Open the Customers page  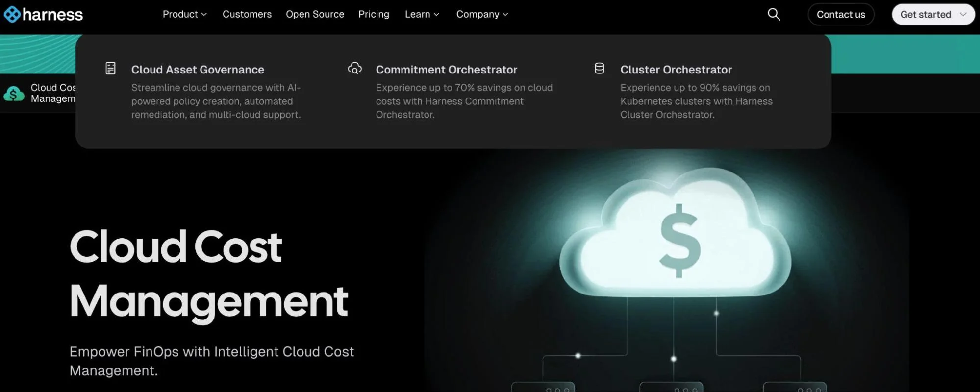pos(247,14)
